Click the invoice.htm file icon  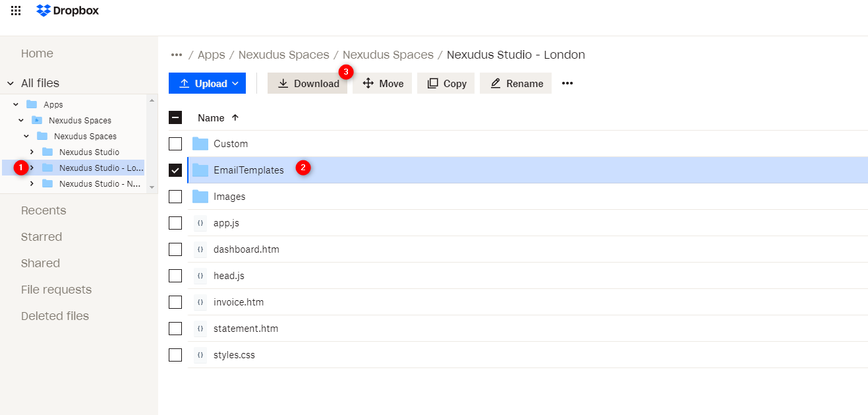pyautogui.click(x=200, y=302)
